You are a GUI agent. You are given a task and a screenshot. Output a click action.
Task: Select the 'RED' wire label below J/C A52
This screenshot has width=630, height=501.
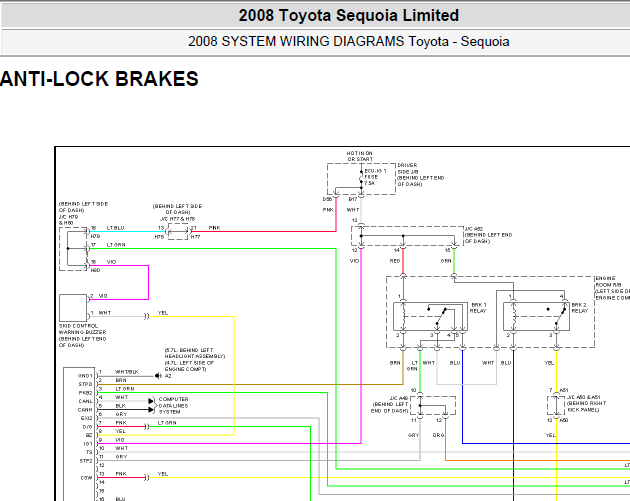pyautogui.click(x=395, y=261)
